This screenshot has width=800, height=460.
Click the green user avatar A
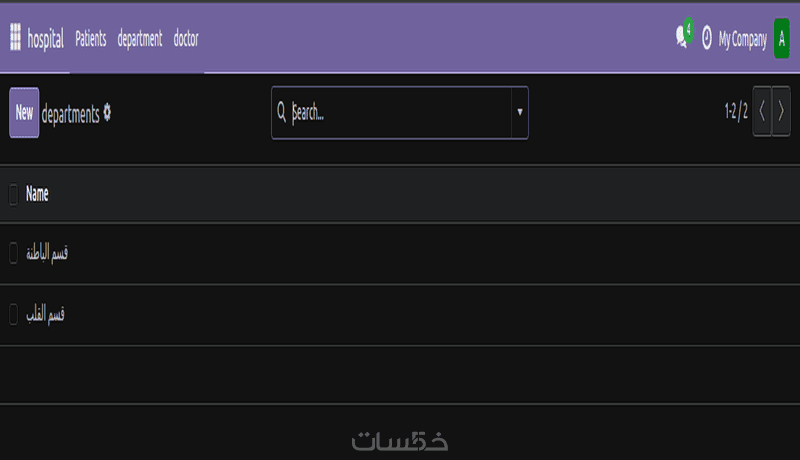(781, 39)
